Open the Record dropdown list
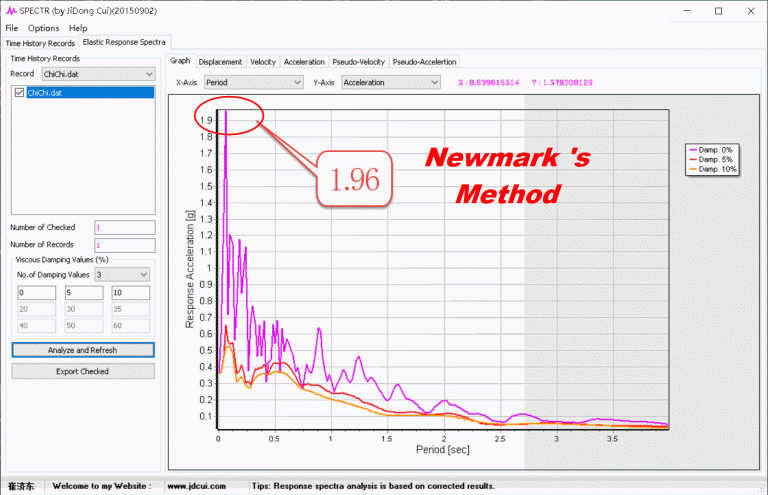768x495 pixels. tap(148, 74)
